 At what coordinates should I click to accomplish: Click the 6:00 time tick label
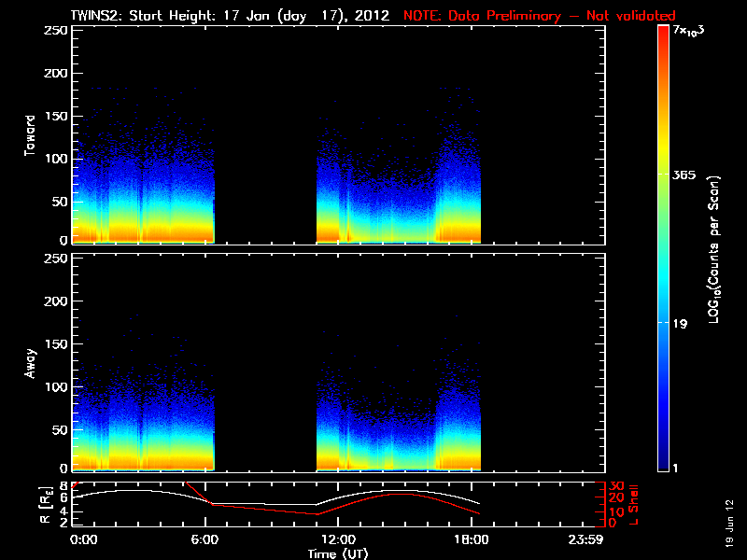[211, 539]
